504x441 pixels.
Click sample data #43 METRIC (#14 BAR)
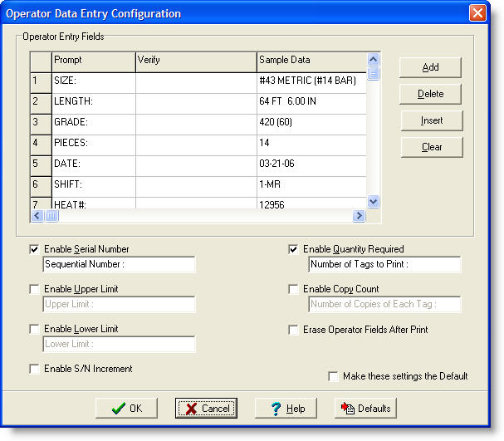tap(312, 83)
